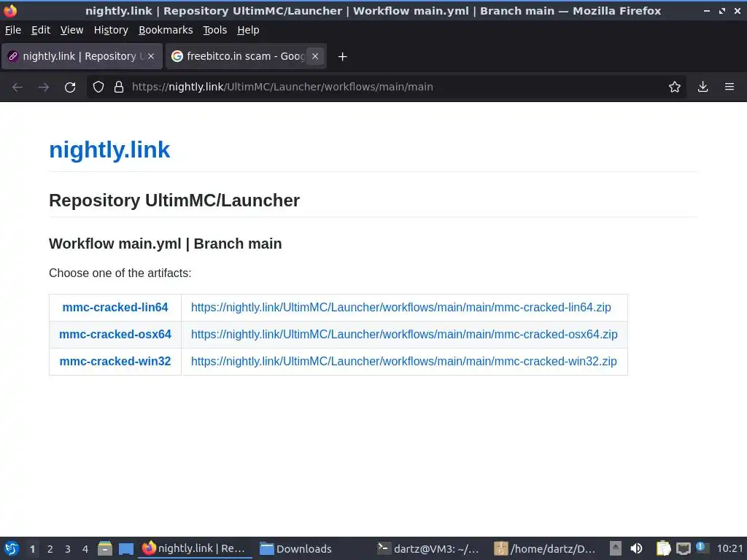Bookmark this page with the star
The width and height of the screenshot is (747, 560).
coord(675,87)
